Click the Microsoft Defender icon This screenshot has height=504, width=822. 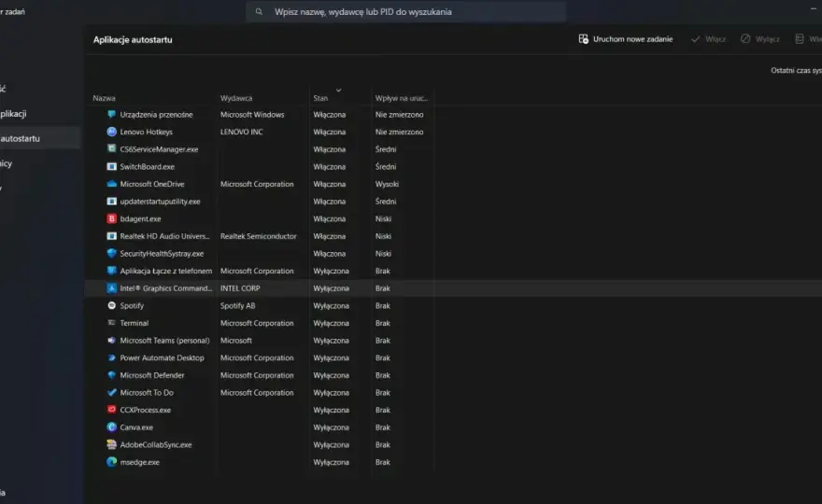point(112,375)
